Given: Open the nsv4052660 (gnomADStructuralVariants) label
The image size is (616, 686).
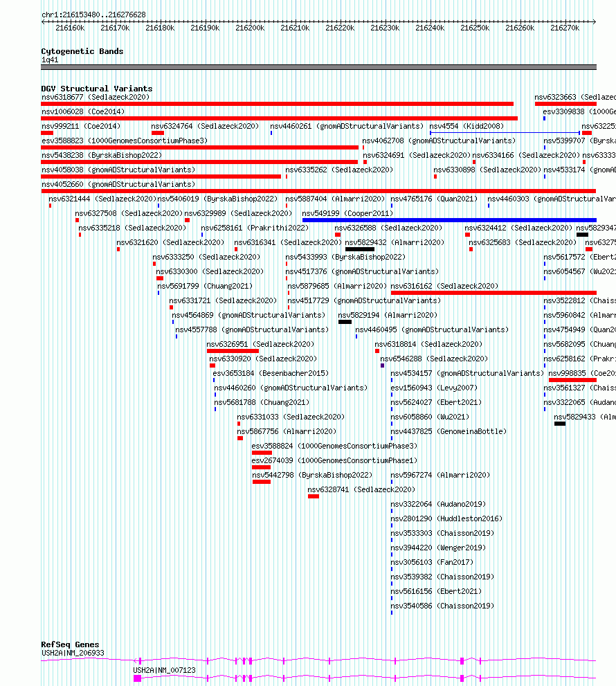Looking at the screenshot, I should coord(118,184).
